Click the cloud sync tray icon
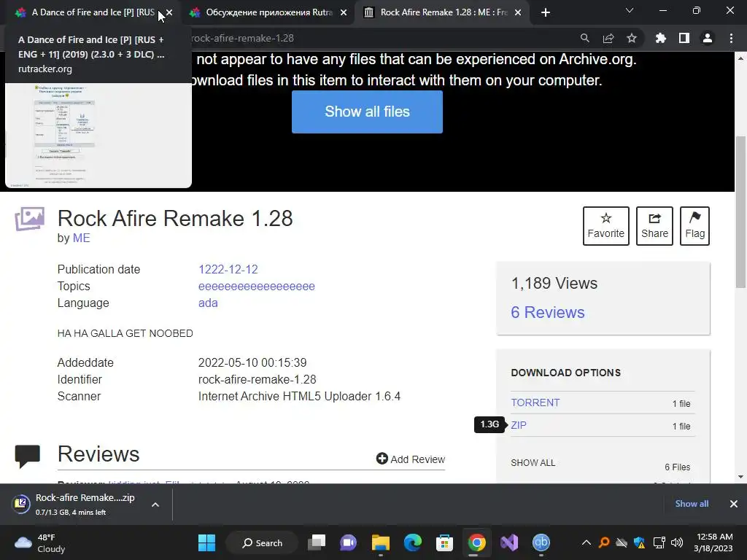The image size is (747, 560). tap(622, 542)
